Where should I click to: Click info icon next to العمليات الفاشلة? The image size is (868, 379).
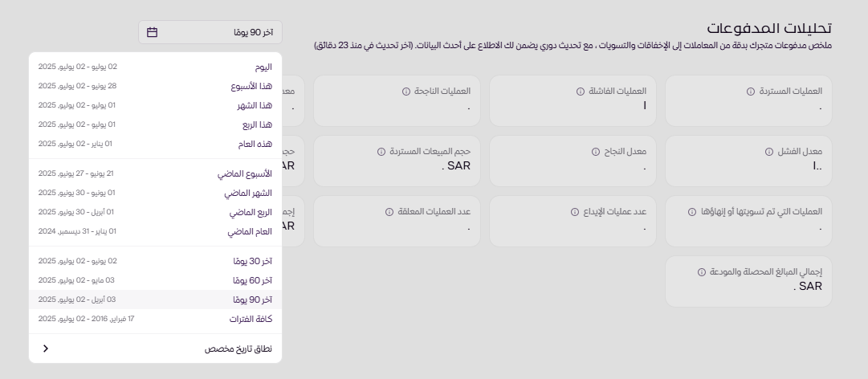pos(581,92)
